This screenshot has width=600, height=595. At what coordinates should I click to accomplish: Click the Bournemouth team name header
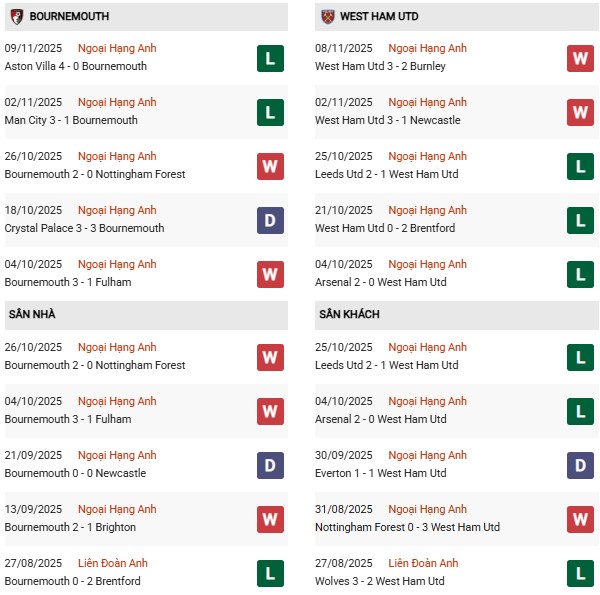[x=70, y=17]
